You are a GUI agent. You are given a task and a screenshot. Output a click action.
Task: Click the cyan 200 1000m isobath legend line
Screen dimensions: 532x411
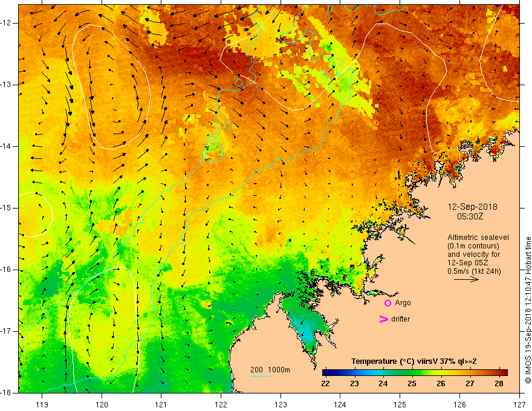(261, 376)
